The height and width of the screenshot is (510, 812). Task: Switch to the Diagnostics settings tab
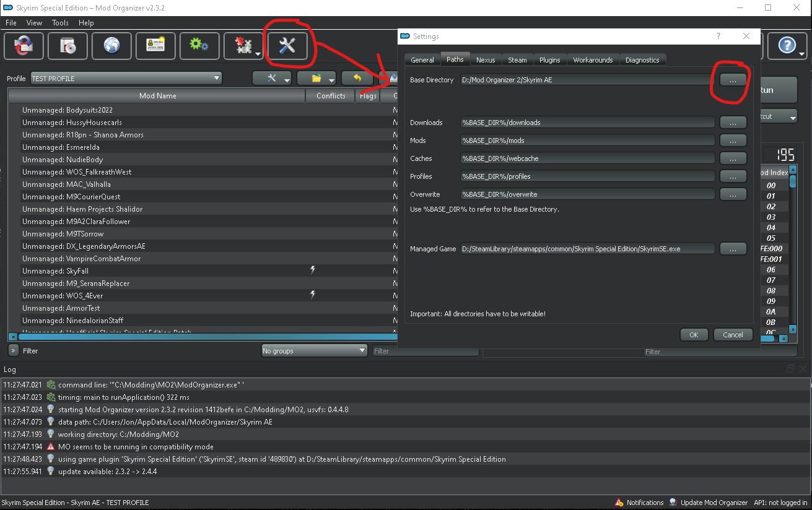coord(642,60)
